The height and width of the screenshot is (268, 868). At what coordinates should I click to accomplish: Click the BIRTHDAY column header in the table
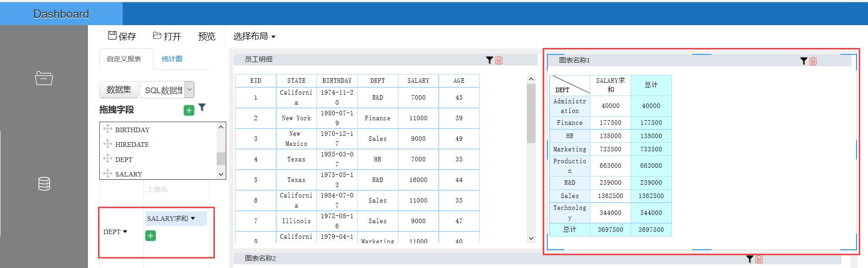click(x=337, y=80)
